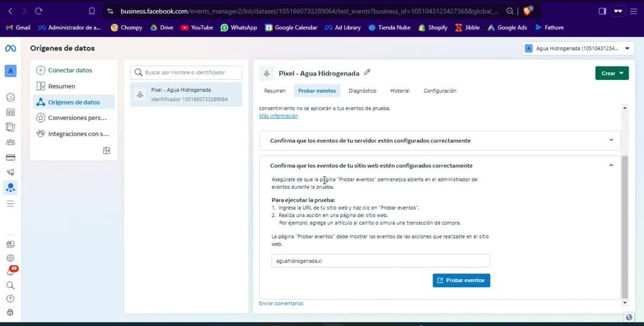Screen dimensions: 644x326
Task: Collapse the navigation panel with the panel icon
Action: pos(106,151)
